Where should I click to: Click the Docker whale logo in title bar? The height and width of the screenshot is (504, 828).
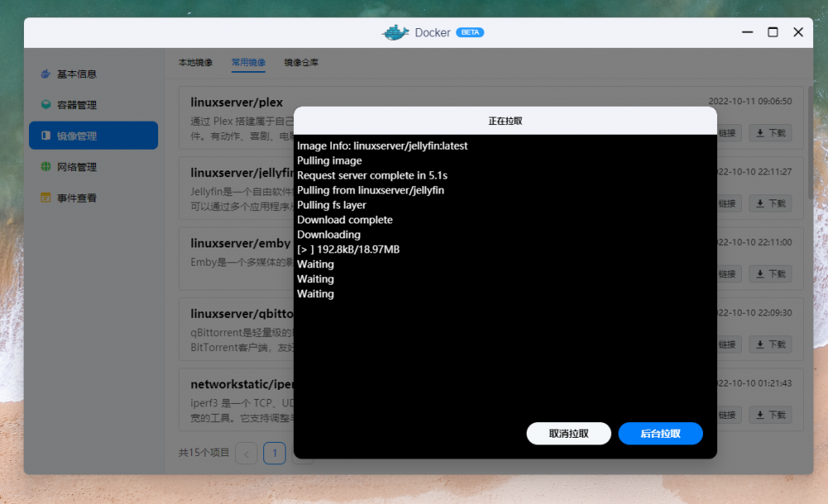pos(396,33)
